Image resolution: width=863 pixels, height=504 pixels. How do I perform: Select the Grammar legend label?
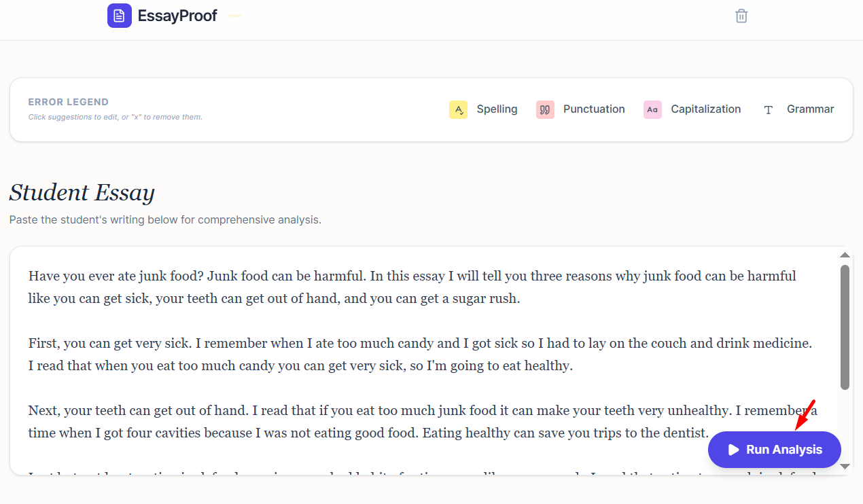[x=810, y=109]
